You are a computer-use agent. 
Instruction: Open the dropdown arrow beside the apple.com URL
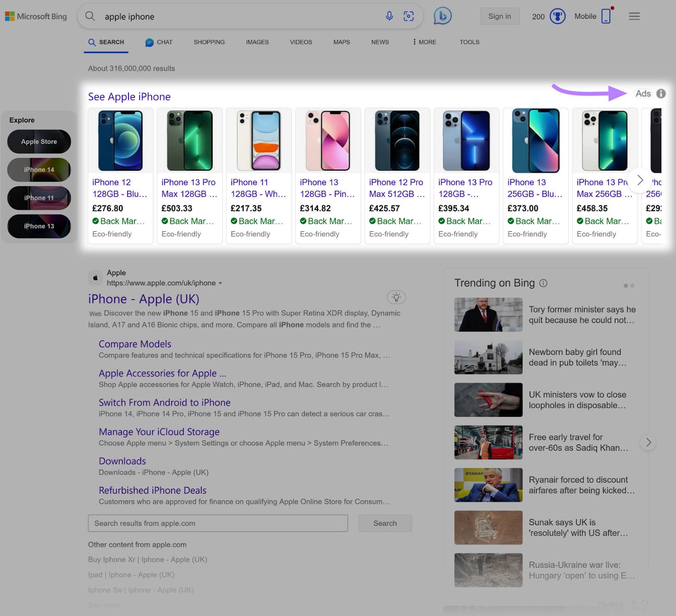click(x=221, y=283)
